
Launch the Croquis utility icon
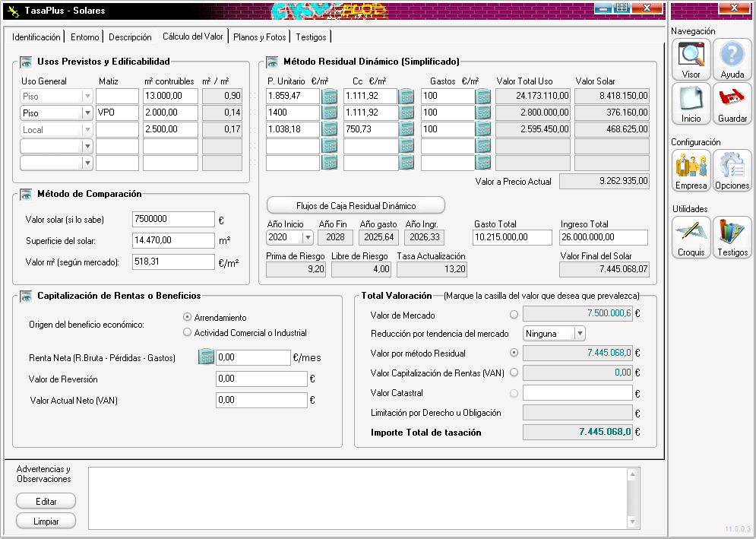click(691, 237)
